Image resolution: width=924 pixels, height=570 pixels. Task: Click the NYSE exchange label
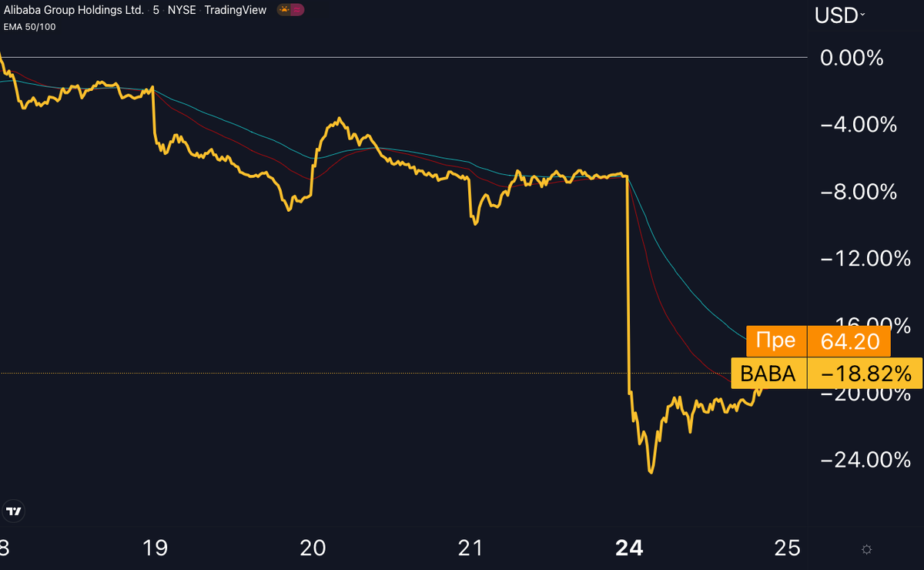click(182, 10)
